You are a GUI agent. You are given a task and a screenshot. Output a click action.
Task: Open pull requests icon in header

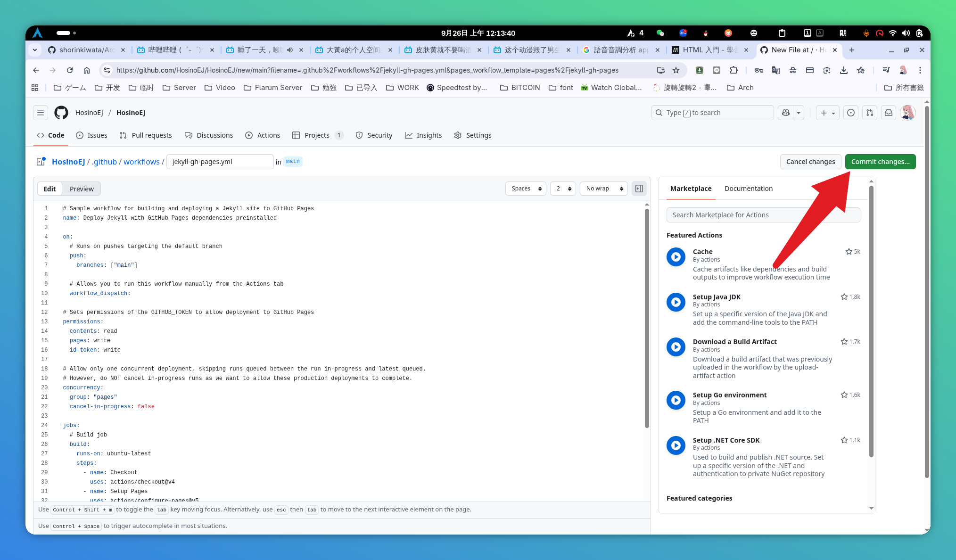[x=870, y=113]
